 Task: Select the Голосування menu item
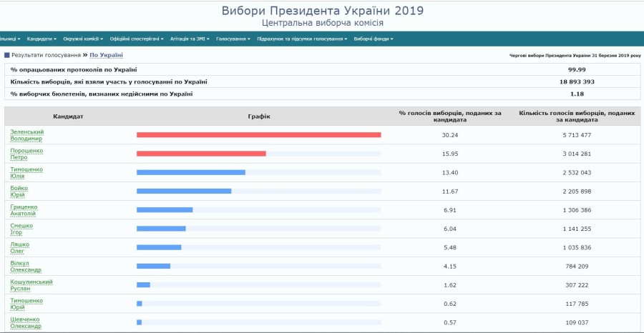coord(233,39)
